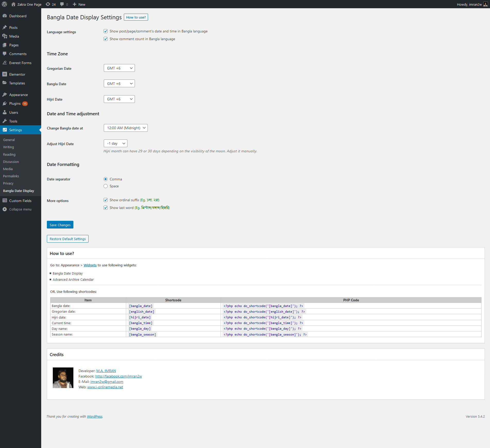Image resolution: width=490 pixels, height=448 pixels.
Task: Click the Elementor icon
Action: point(5,74)
